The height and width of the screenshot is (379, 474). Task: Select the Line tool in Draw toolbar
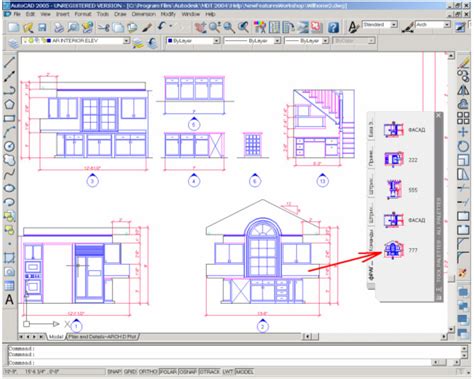9,62
